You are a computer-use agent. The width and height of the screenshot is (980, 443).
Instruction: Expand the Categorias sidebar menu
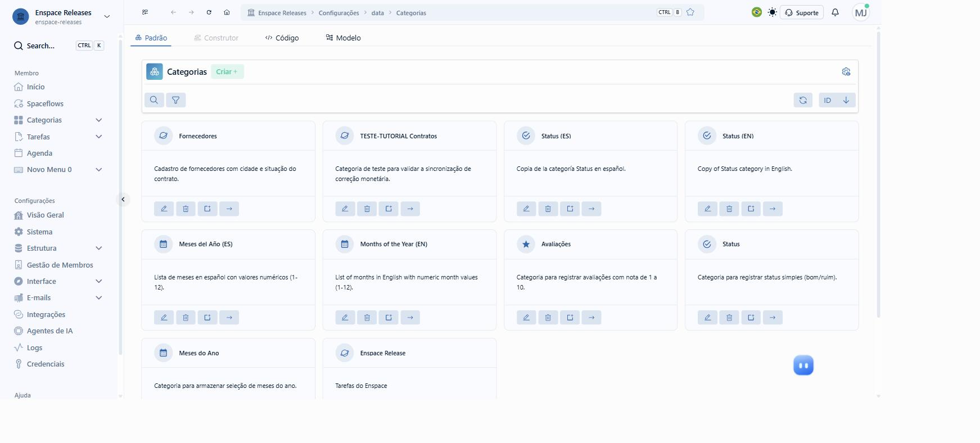coord(99,120)
